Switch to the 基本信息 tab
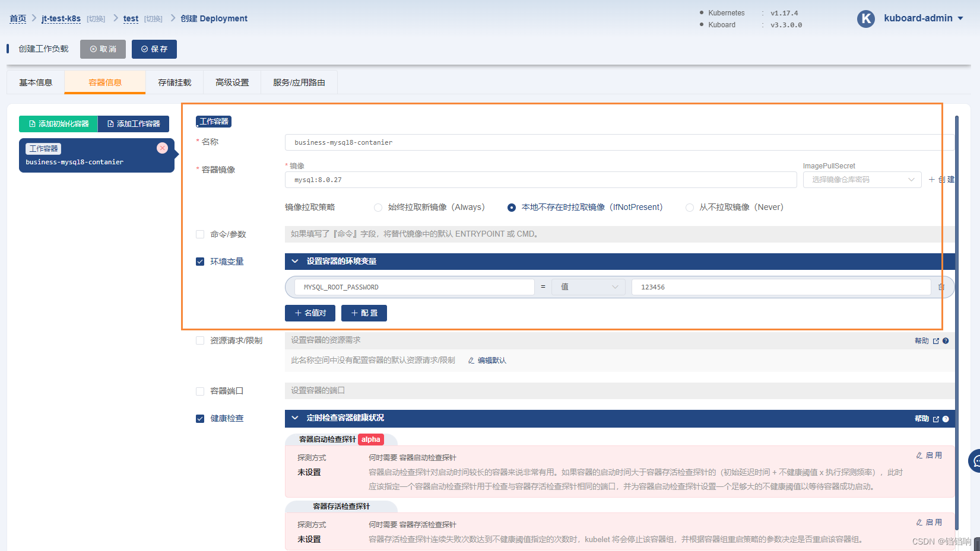 point(36,82)
